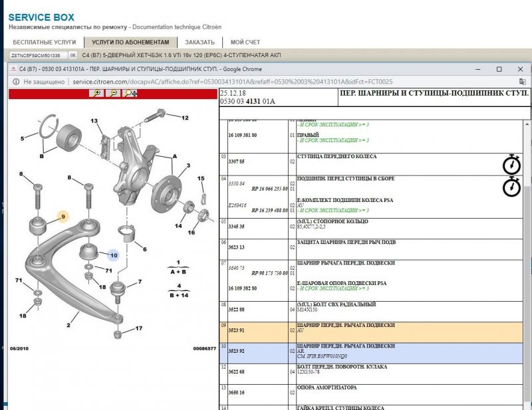Go to МОЙ СЧЕТ tab
The image size is (532, 410).
click(x=245, y=42)
